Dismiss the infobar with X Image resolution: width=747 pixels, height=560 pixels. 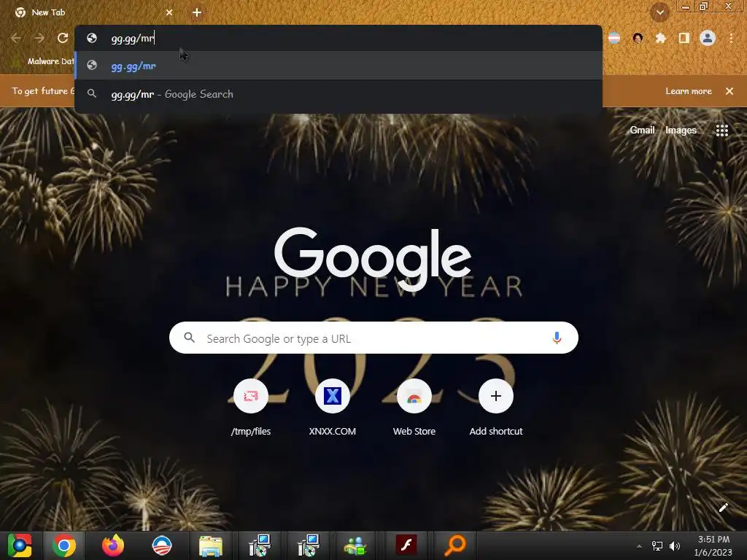729,91
